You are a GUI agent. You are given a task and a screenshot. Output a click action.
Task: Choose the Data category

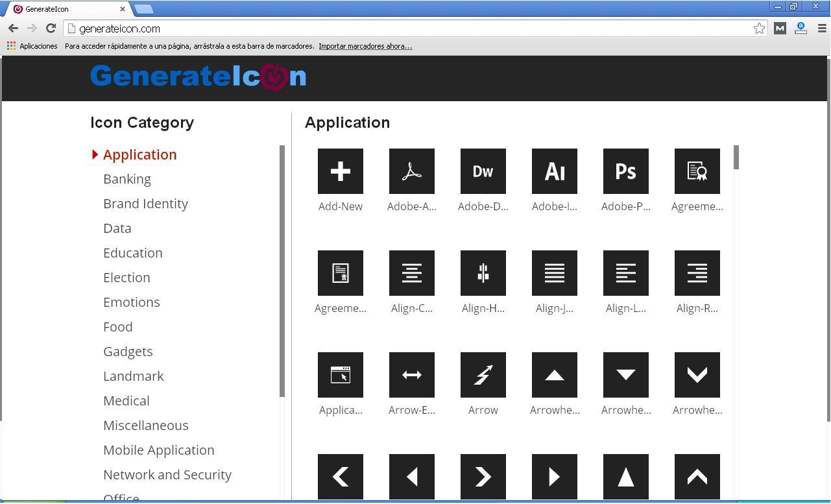(x=117, y=228)
